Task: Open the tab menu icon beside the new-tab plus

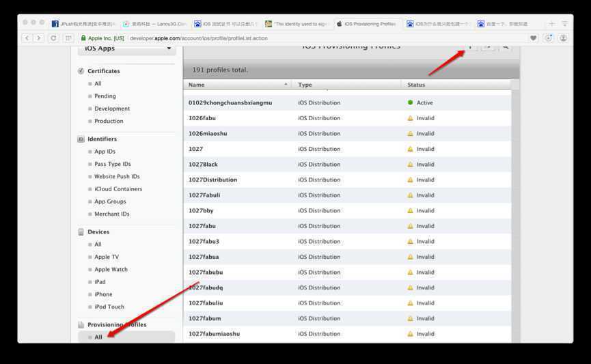Action: [564, 24]
